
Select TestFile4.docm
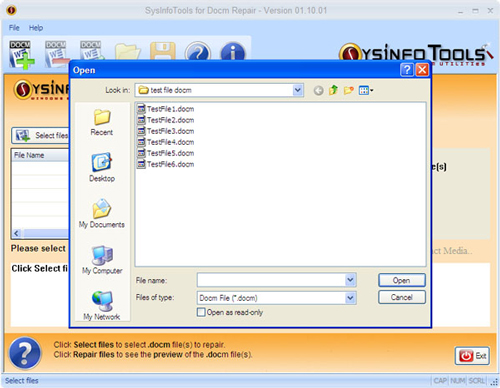tap(166, 142)
